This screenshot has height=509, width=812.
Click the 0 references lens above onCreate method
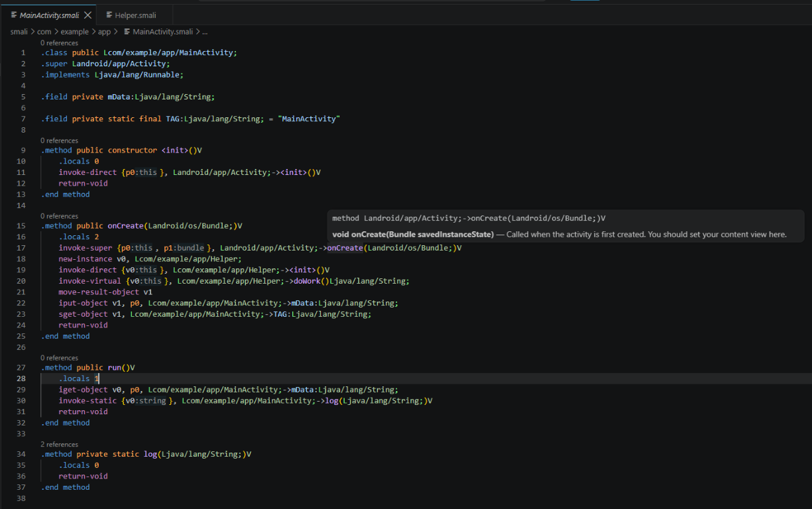click(x=59, y=216)
